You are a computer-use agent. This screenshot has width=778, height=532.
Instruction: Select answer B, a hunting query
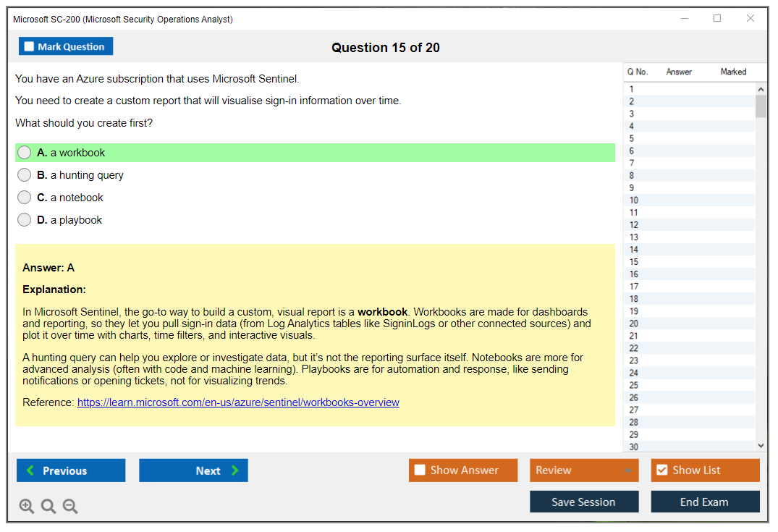pyautogui.click(x=24, y=174)
